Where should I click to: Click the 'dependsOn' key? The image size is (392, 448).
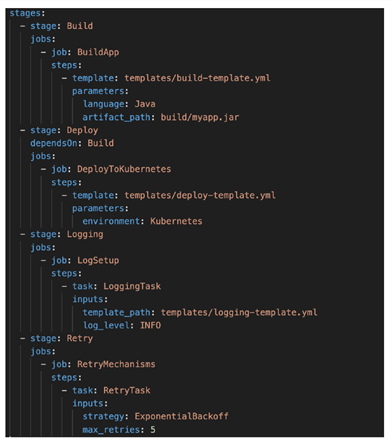[54, 143]
